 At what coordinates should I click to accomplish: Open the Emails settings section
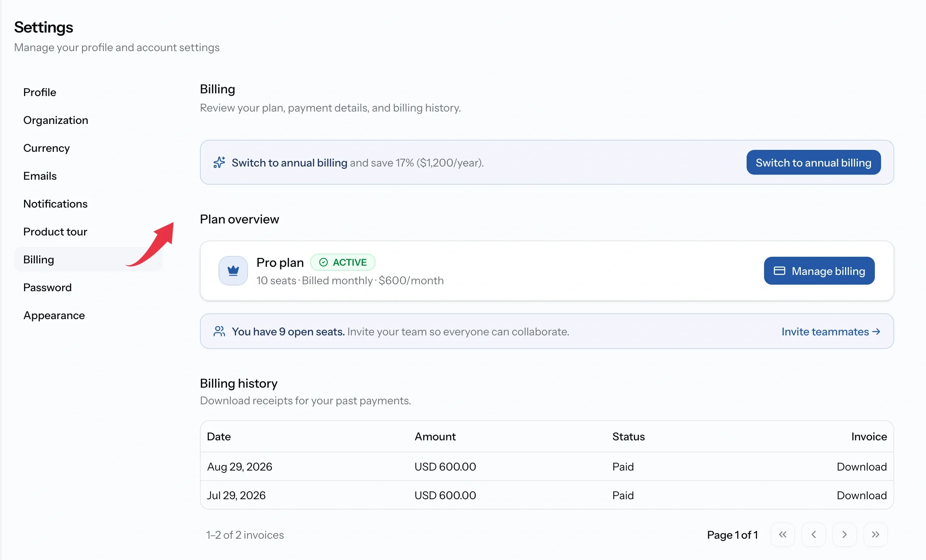pos(88,176)
